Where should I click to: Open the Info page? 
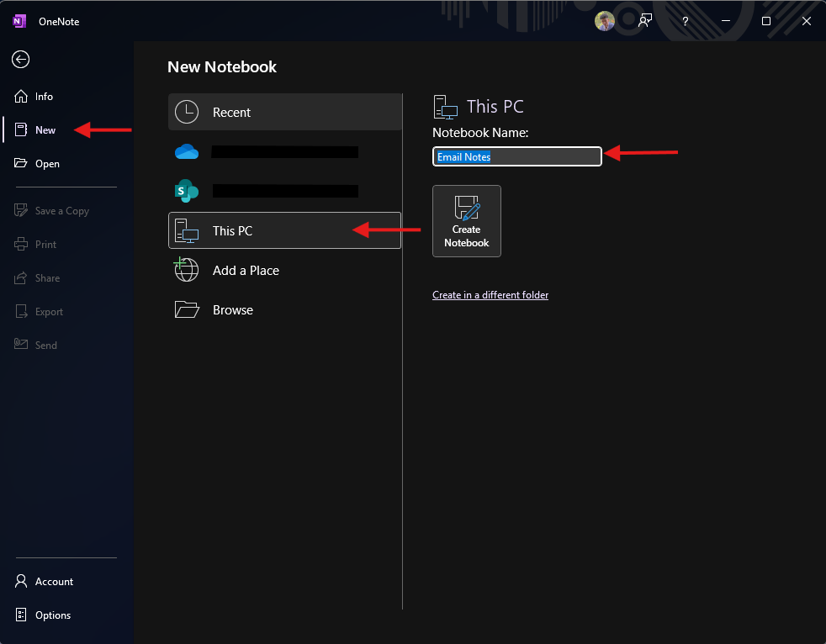(x=44, y=97)
